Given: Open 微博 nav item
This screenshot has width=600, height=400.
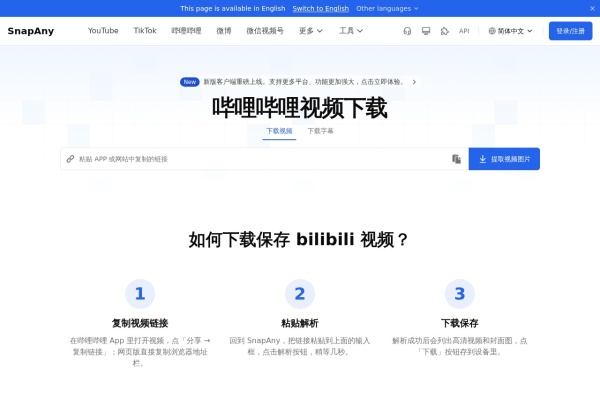Looking at the screenshot, I should (224, 31).
